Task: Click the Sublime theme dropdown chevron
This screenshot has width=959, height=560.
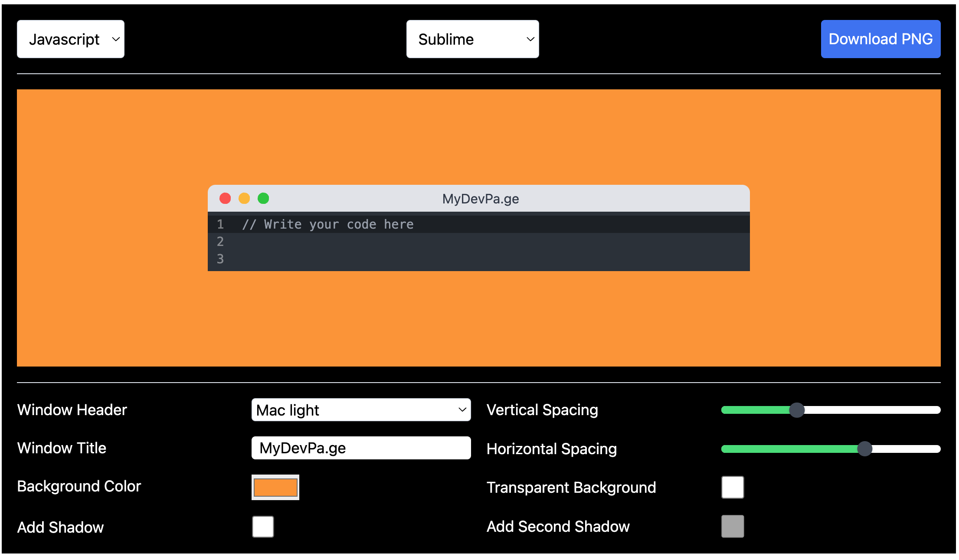Action: [530, 39]
